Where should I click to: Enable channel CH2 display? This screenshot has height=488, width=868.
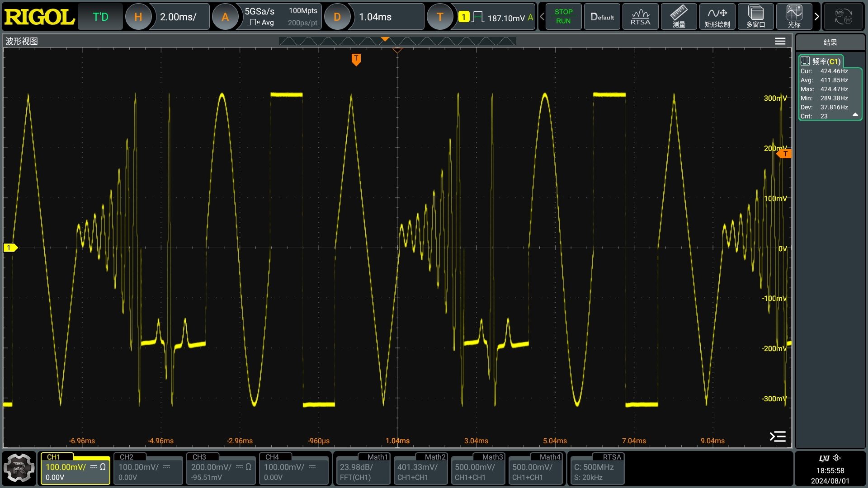pos(148,469)
